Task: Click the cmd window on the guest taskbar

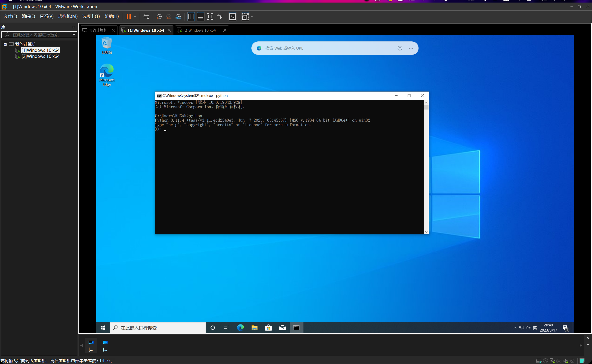Action: pos(296,328)
